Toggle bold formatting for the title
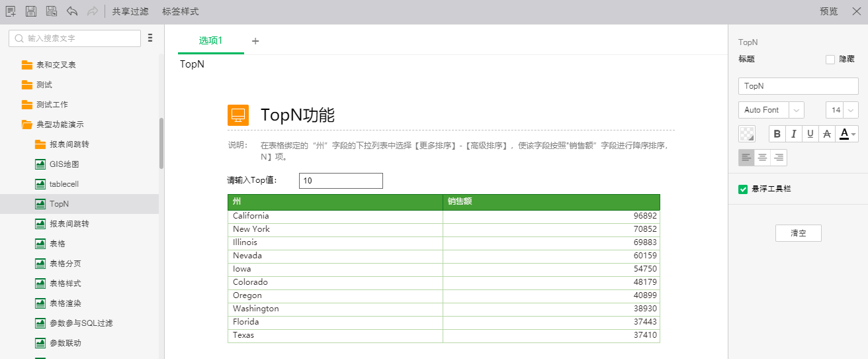Viewport: 868px width, 359px height. (x=777, y=134)
